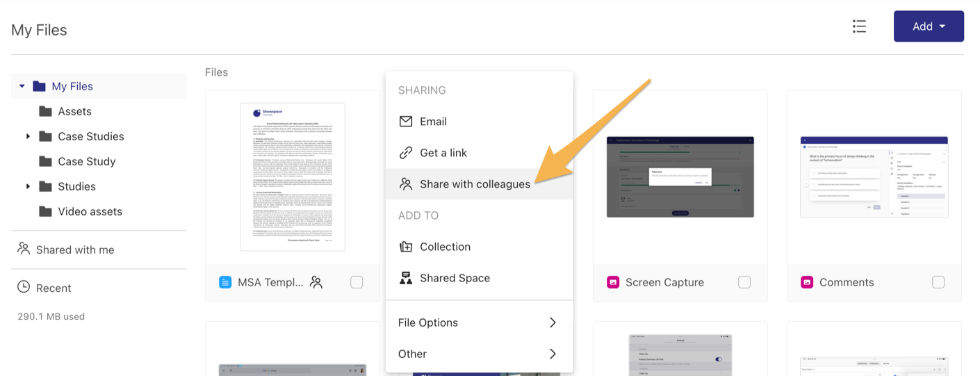Open the Add dropdown button
Screen dimensions: 980x376
pyautogui.click(x=929, y=26)
